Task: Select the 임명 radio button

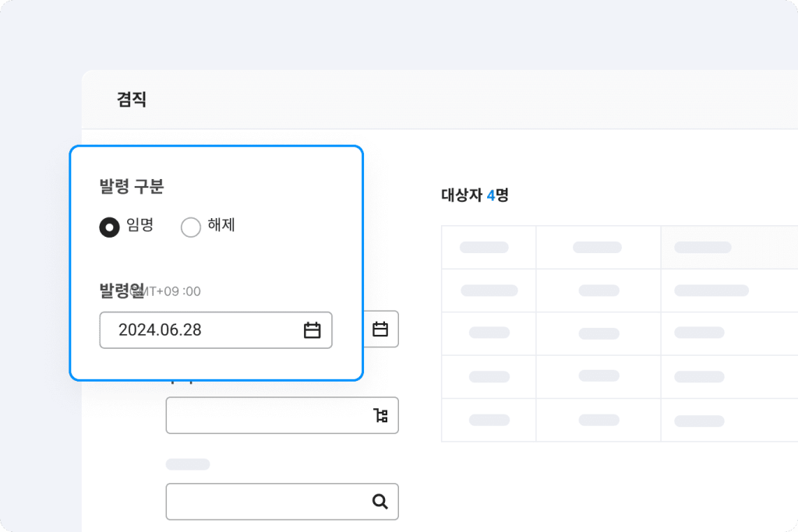Action: click(x=110, y=227)
